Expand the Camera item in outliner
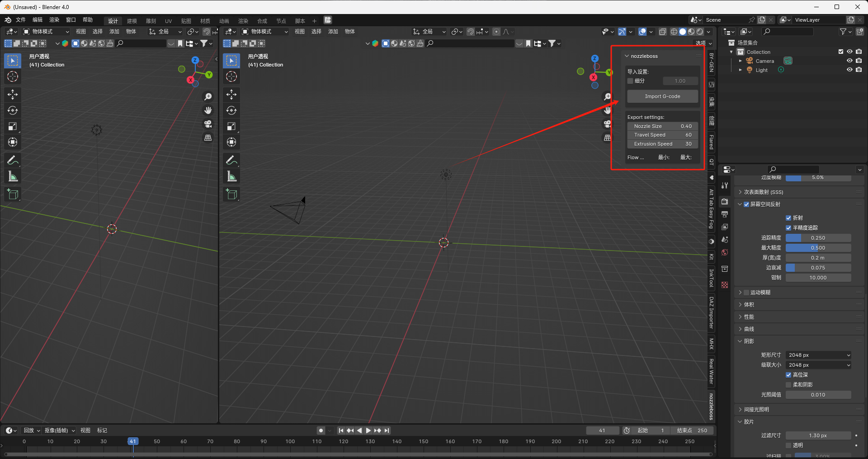Viewport: 868px width, 459px height. tap(740, 61)
